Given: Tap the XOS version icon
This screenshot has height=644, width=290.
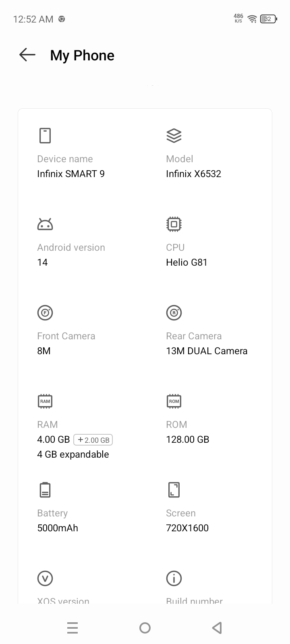Looking at the screenshot, I should [45, 578].
